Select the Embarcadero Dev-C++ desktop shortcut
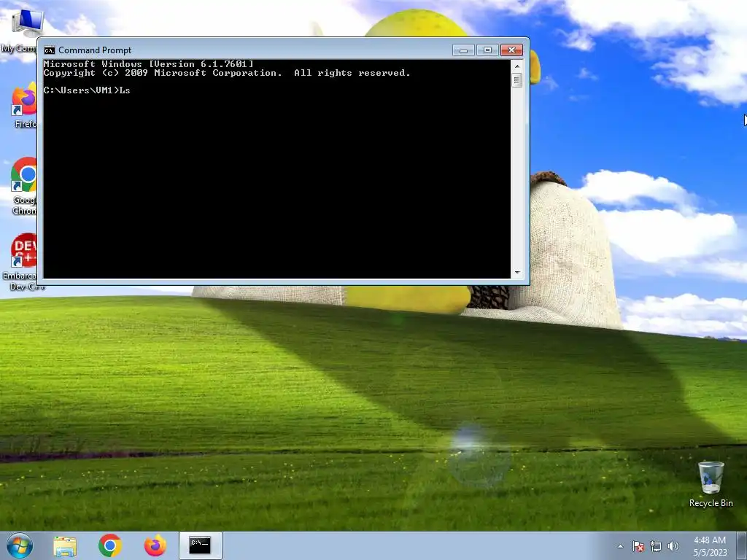The height and width of the screenshot is (560, 747). 21,262
